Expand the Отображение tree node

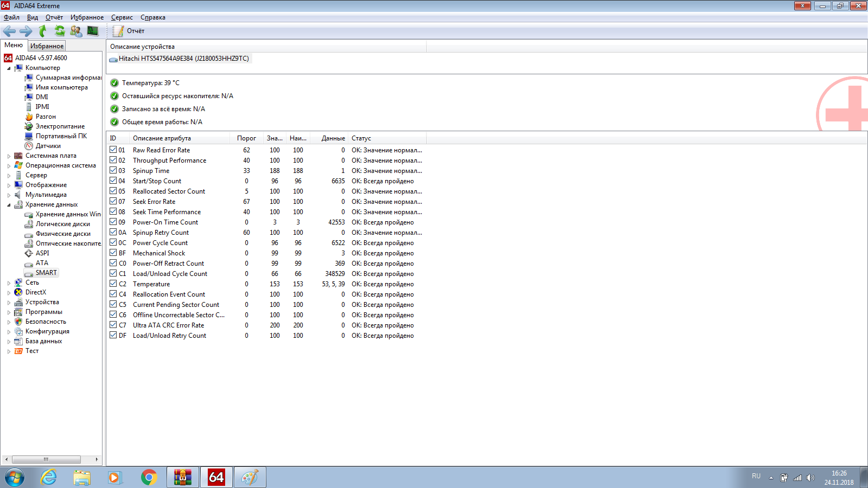tap(9, 185)
